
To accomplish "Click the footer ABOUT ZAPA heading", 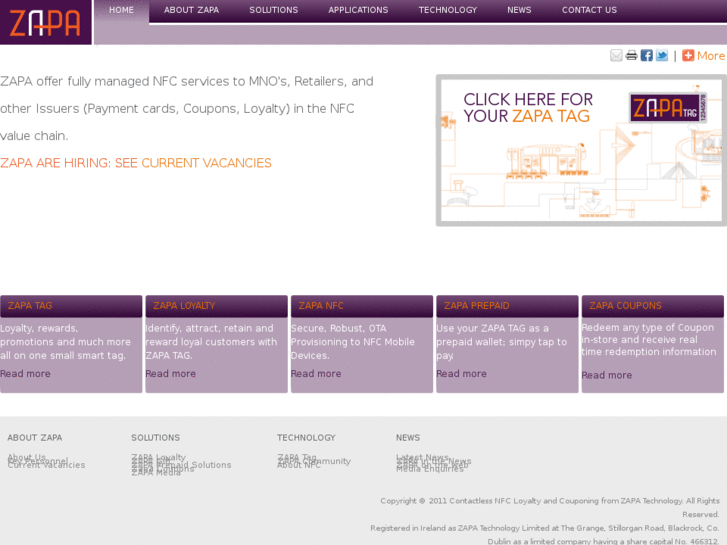I will coord(35,438).
